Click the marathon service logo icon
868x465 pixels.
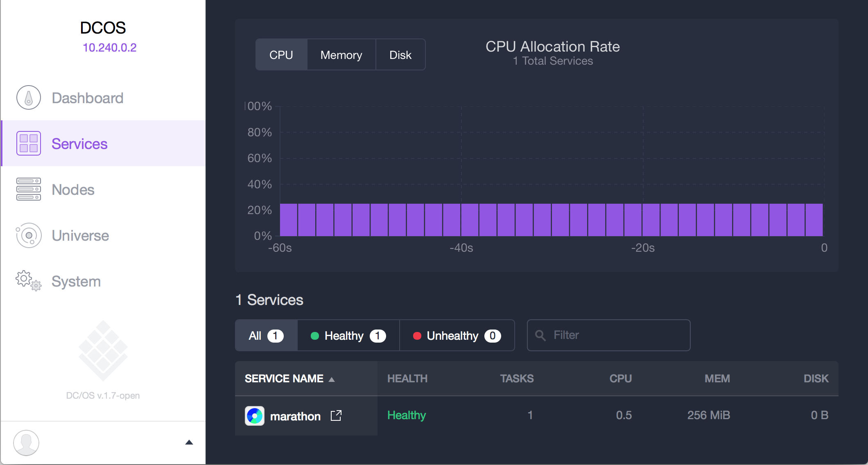coord(254,415)
